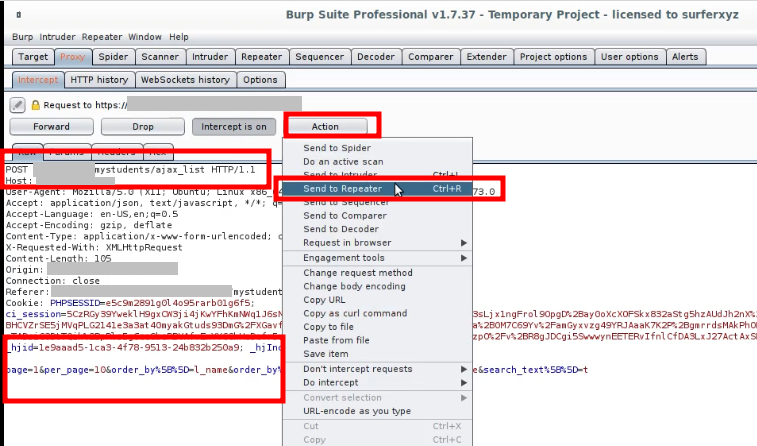This screenshot has height=446, width=757.
Task: Go to the Intruder tool tab
Action: 210,56
